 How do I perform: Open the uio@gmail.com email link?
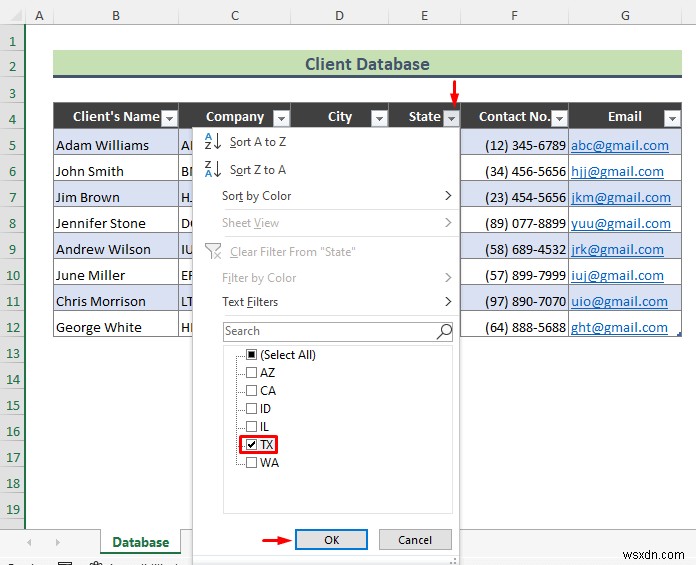point(619,301)
